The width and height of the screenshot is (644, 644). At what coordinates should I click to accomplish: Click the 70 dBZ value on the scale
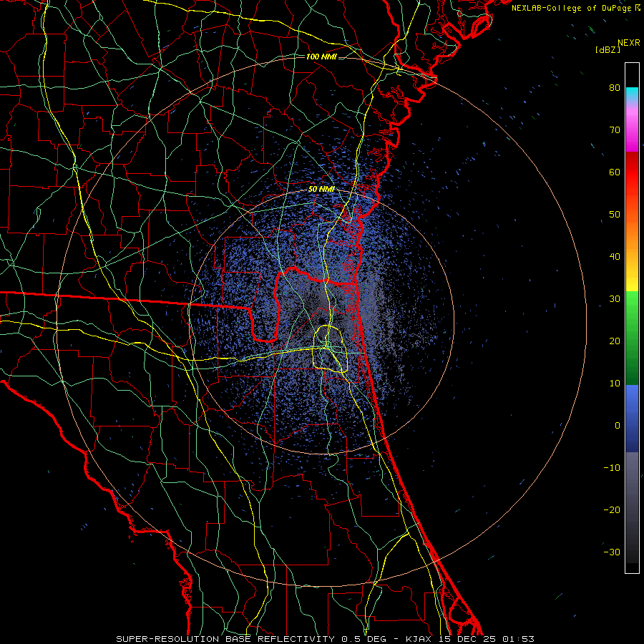pyautogui.click(x=615, y=130)
